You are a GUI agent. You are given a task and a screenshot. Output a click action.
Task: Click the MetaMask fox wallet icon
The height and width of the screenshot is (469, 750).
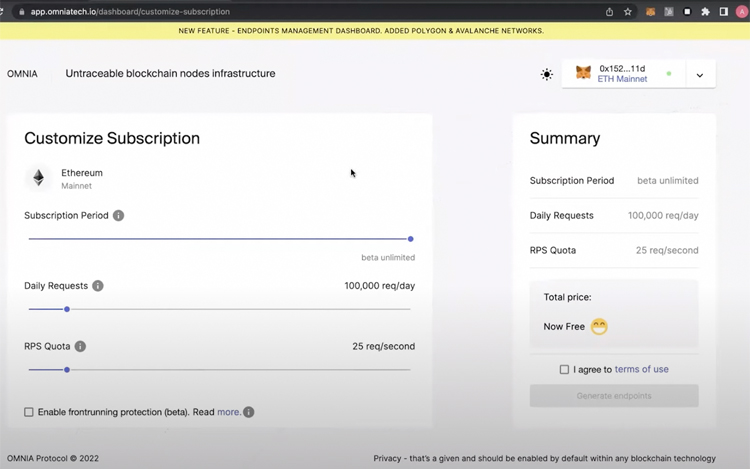click(583, 73)
